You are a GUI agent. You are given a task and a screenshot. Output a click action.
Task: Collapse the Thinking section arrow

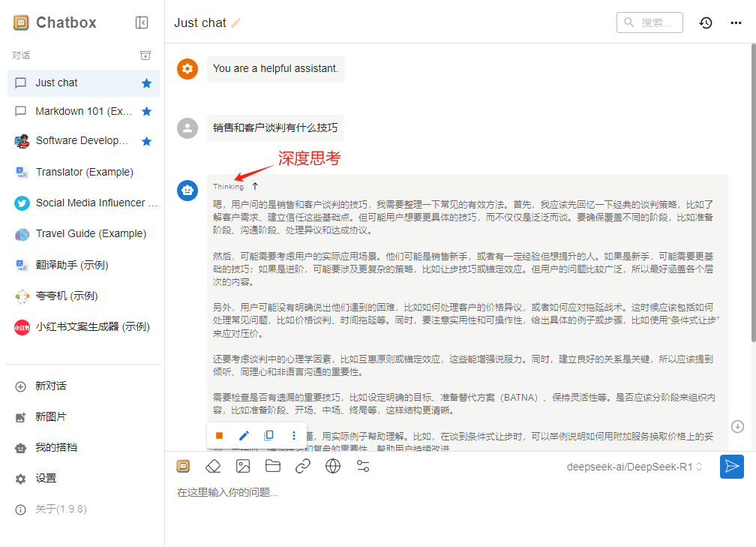(x=255, y=186)
